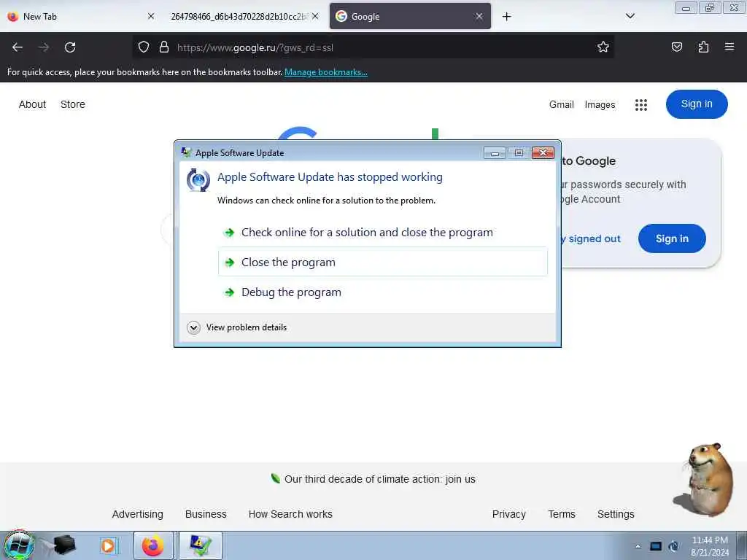Show hidden tray icons arrow
Image resolution: width=747 pixels, height=560 pixels.
(x=638, y=546)
